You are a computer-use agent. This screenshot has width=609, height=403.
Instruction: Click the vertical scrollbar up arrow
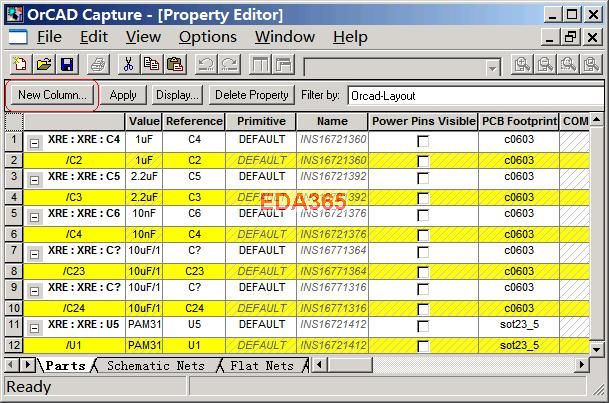pyautogui.click(x=597, y=120)
